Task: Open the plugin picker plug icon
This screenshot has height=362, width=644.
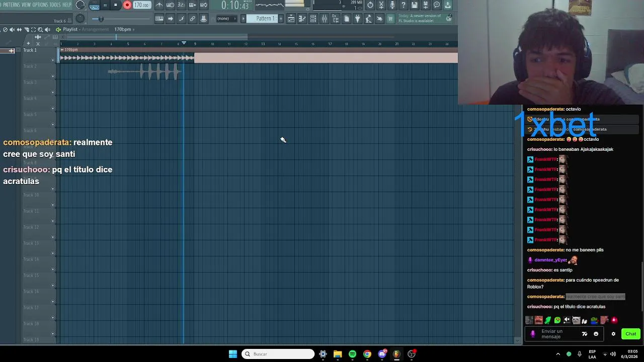Action: coord(357,19)
